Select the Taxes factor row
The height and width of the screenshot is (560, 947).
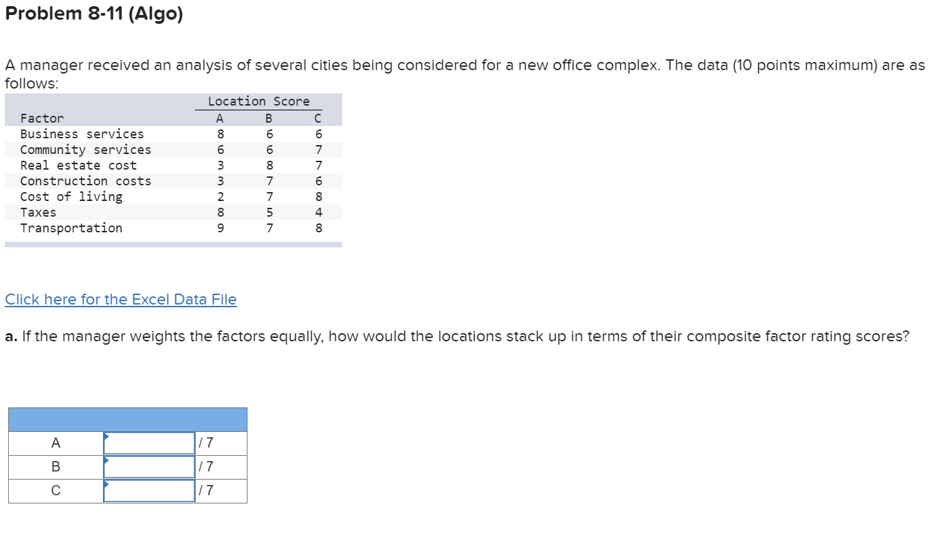[37, 212]
